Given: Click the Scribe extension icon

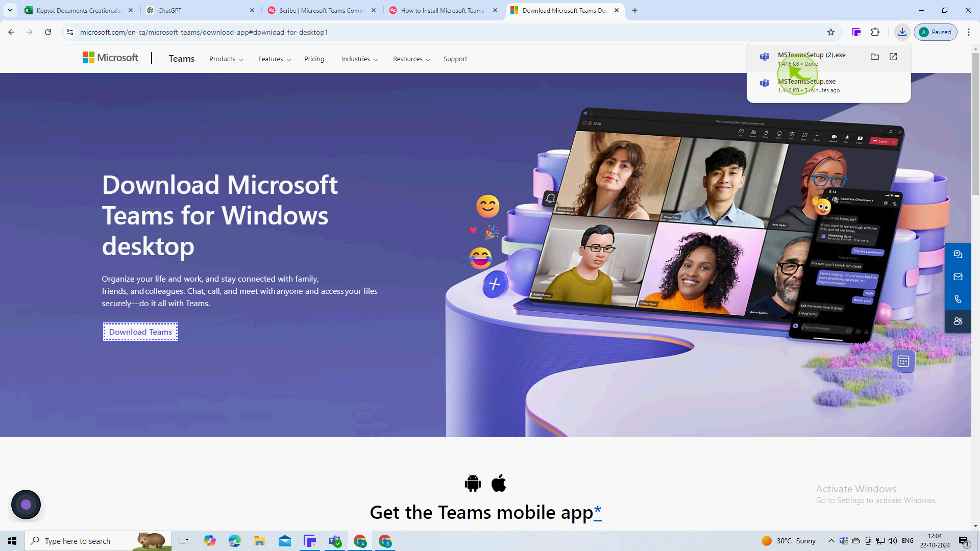Looking at the screenshot, I should (856, 32).
